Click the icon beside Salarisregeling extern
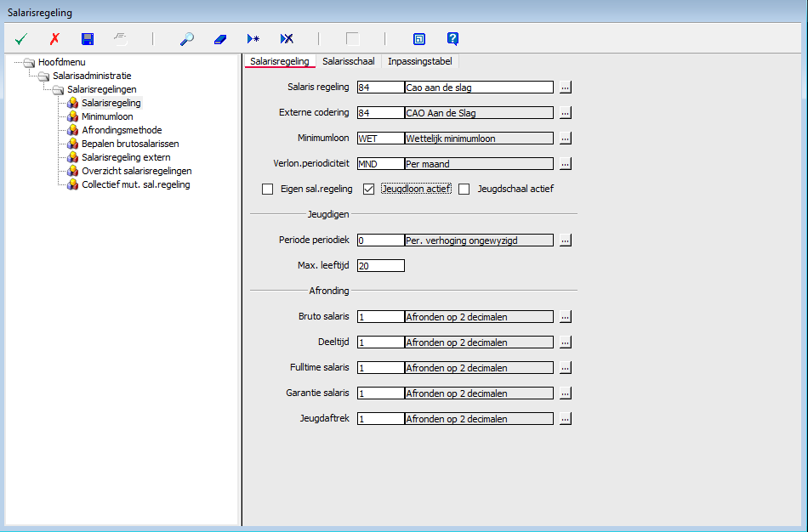Screen dimensions: 808x532 coord(72,157)
